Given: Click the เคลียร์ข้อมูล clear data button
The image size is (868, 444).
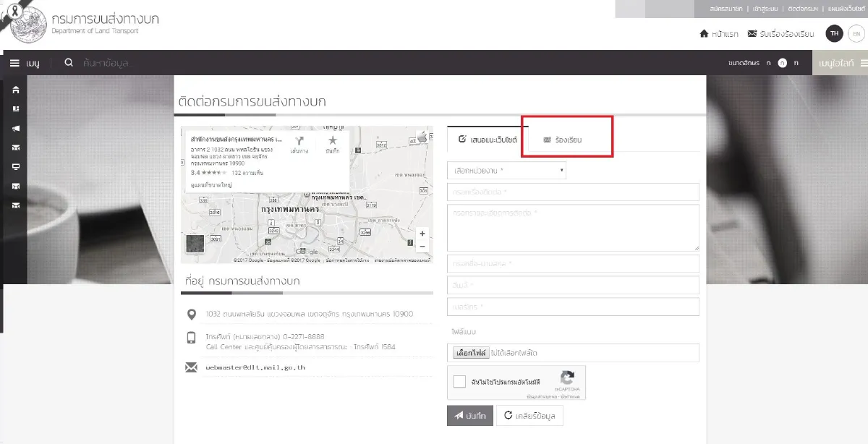Looking at the screenshot, I should 529,415.
